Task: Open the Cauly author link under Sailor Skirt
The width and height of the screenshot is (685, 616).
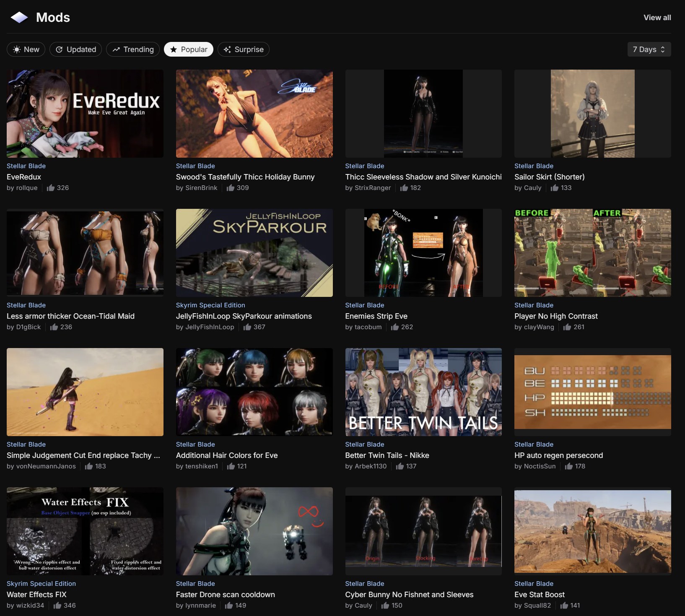Action: pyautogui.click(x=533, y=188)
